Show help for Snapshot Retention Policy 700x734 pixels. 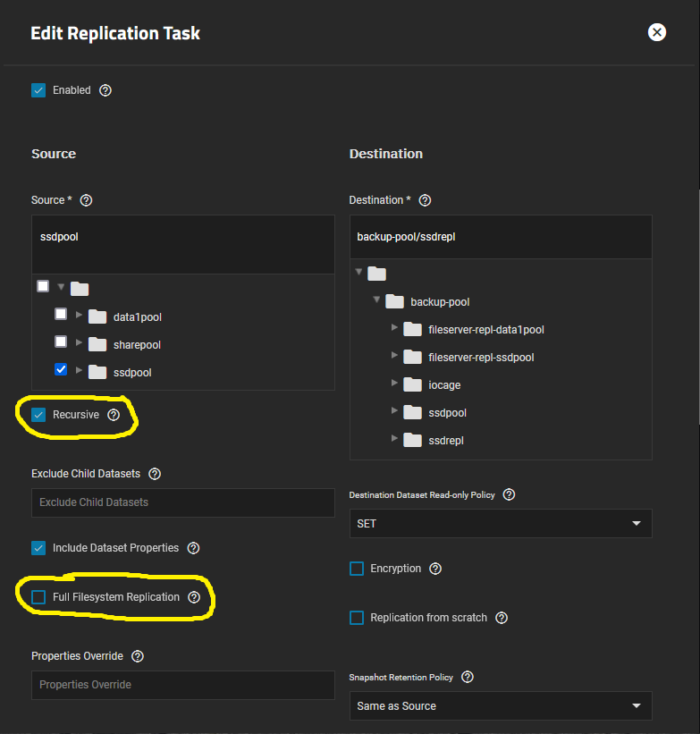pos(467,678)
